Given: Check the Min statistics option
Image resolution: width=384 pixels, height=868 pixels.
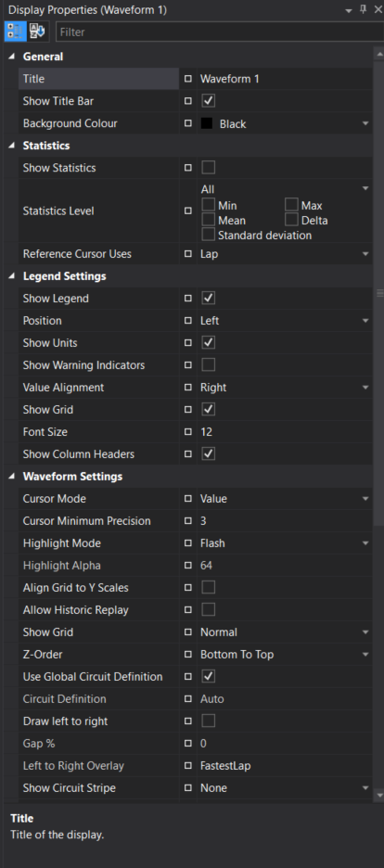Looking at the screenshot, I should point(208,205).
